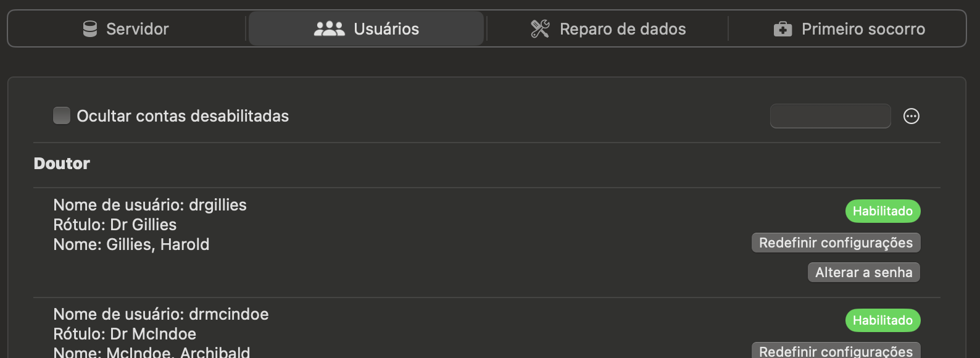Toggle the Habilitado status badge for drgillies
The image size is (980, 358).
pyautogui.click(x=882, y=211)
